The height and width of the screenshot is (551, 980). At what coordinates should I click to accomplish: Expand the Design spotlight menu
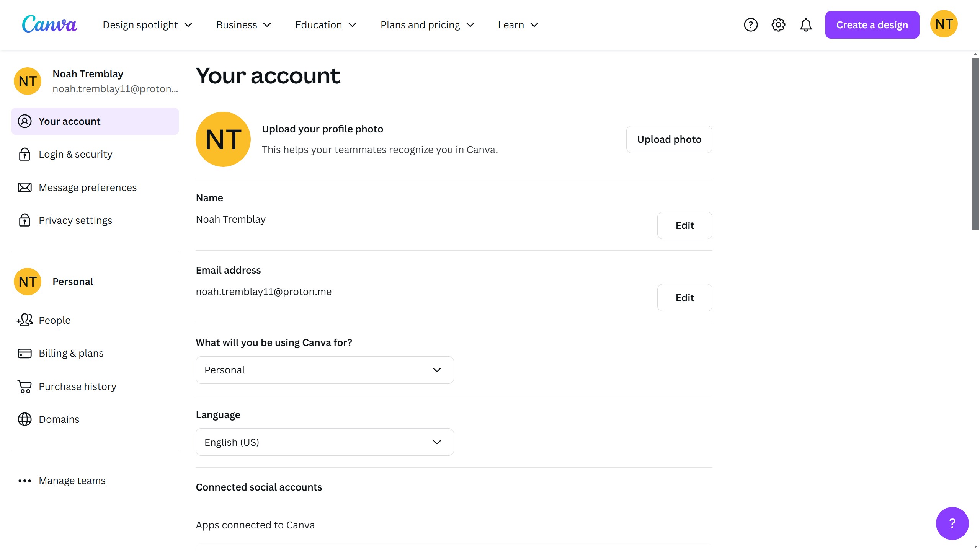[x=147, y=25]
